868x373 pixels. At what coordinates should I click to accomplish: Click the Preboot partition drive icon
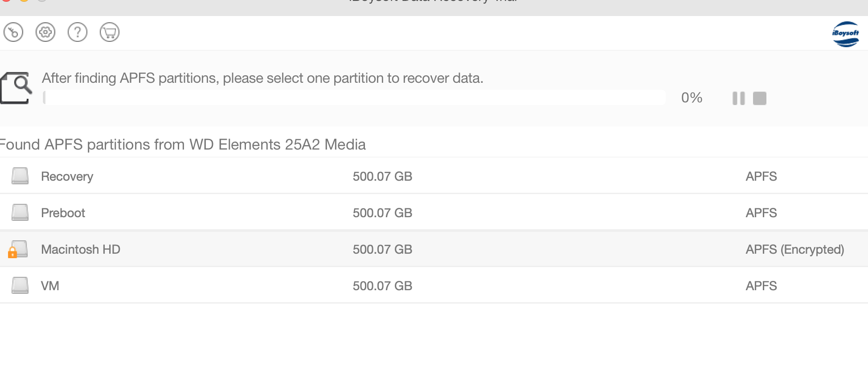point(20,212)
